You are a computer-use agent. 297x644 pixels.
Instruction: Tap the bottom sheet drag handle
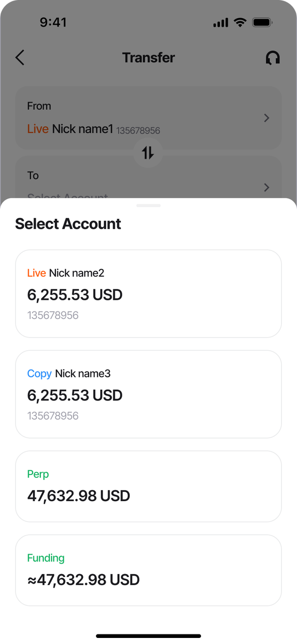pos(148,205)
